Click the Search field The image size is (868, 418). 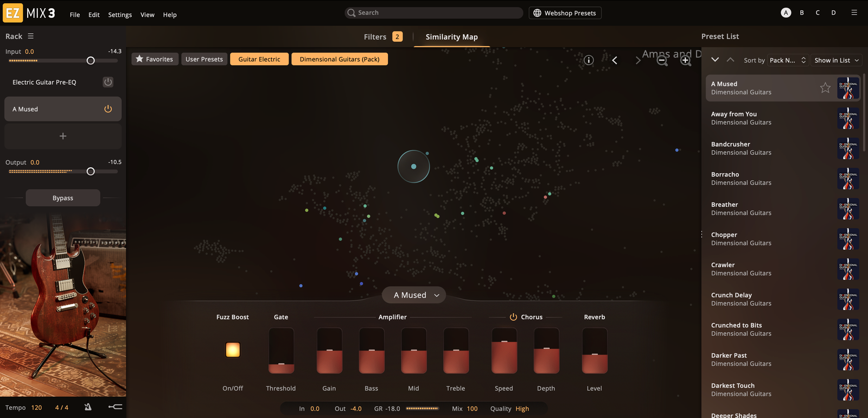click(434, 12)
